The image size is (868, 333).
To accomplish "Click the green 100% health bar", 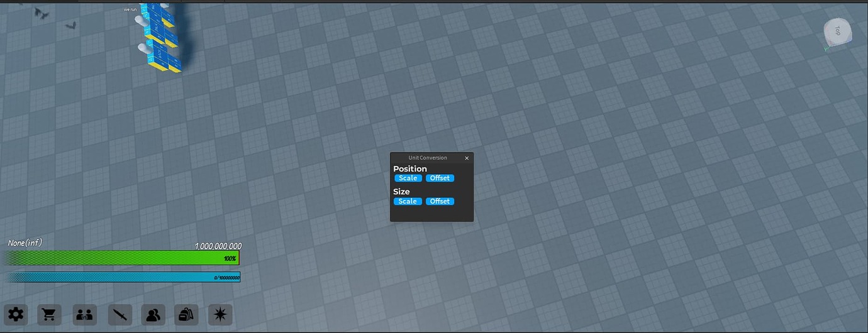I will tap(121, 258).
